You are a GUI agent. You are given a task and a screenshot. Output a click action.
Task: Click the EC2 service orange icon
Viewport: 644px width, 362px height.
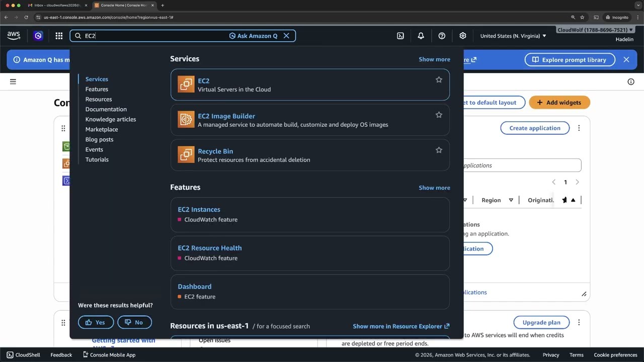(186, 84)
